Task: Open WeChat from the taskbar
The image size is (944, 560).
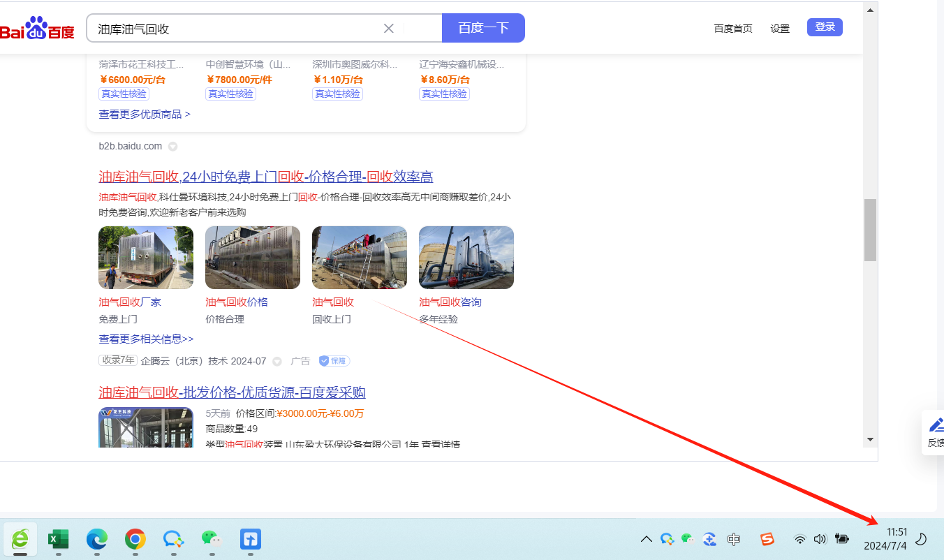Action: [x=211, y=539]
